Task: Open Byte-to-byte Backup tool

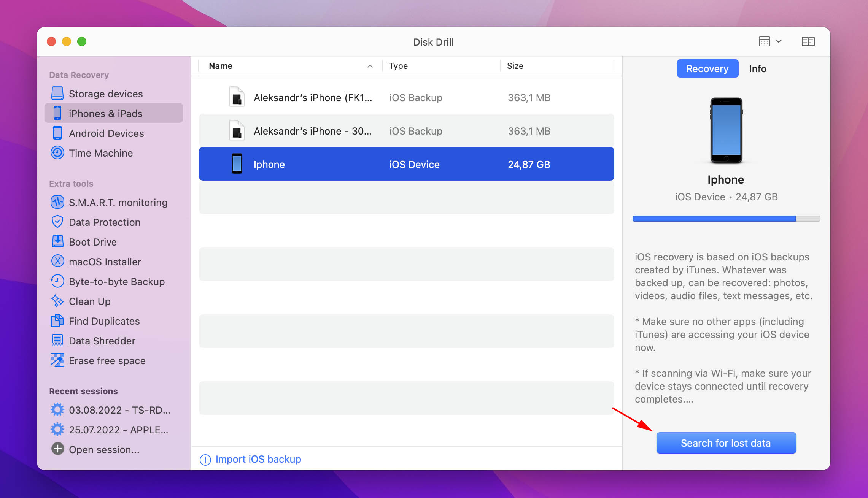Action: pos(114,281)
